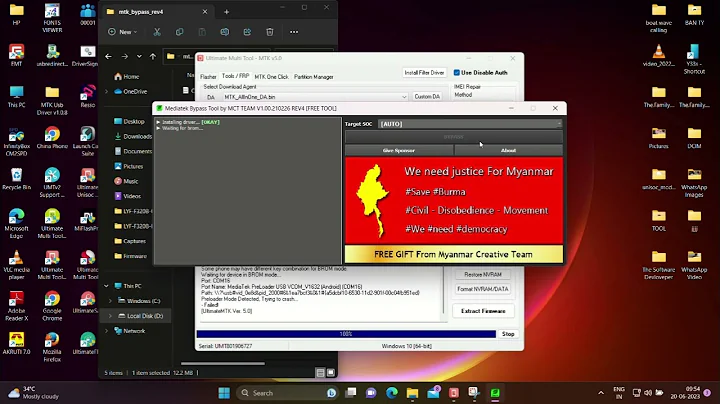Switch to large icons view in Explorer
Image resolution: width=720 pixels, height=404 pixels.
[331, 373]
